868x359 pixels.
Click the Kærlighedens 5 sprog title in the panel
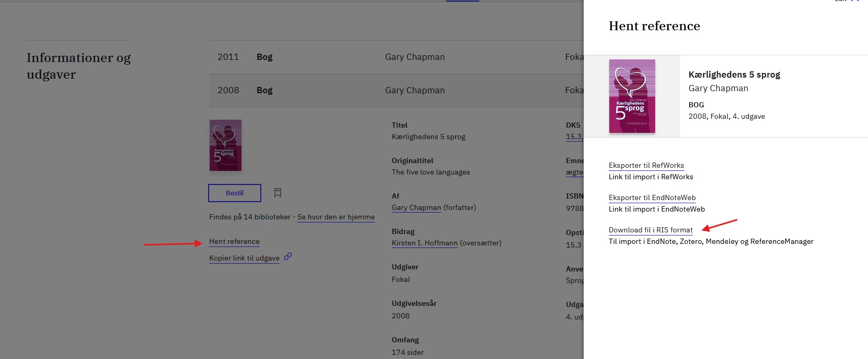(734, 75)
